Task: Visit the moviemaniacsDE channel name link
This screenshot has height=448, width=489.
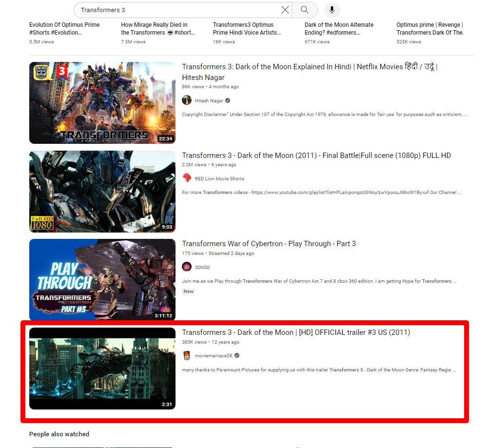Action: pyautogui.click(x=214, y=356)
